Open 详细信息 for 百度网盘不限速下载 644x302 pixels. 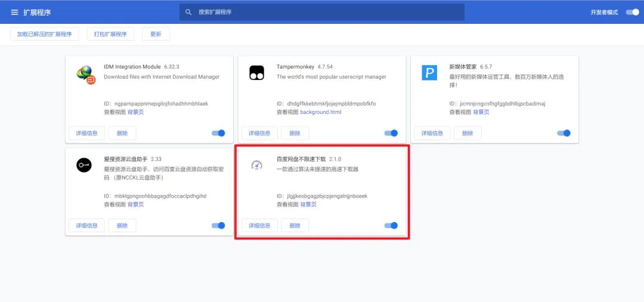coord(259,226)
